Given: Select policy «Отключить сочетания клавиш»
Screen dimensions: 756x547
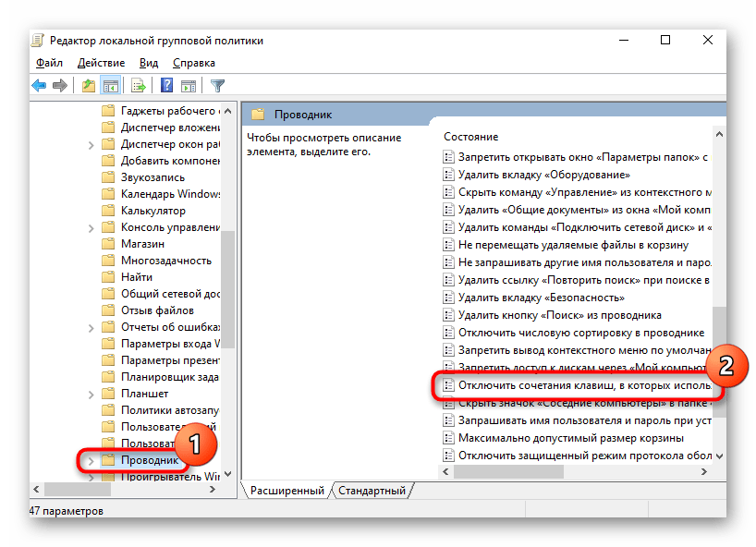Looking at the screenshot, I should pyautogui.click(x=582, y=385).
